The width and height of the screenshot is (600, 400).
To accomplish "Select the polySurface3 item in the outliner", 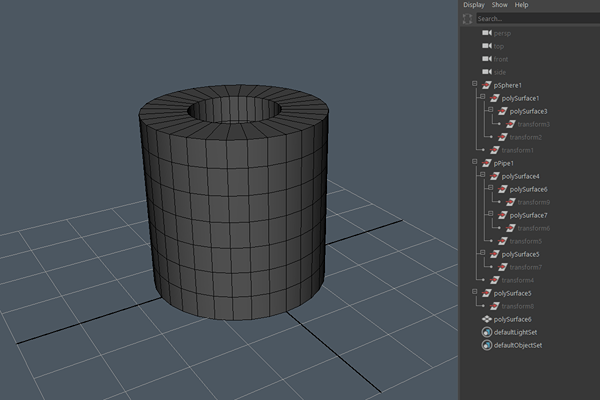I will coord(528,111).
